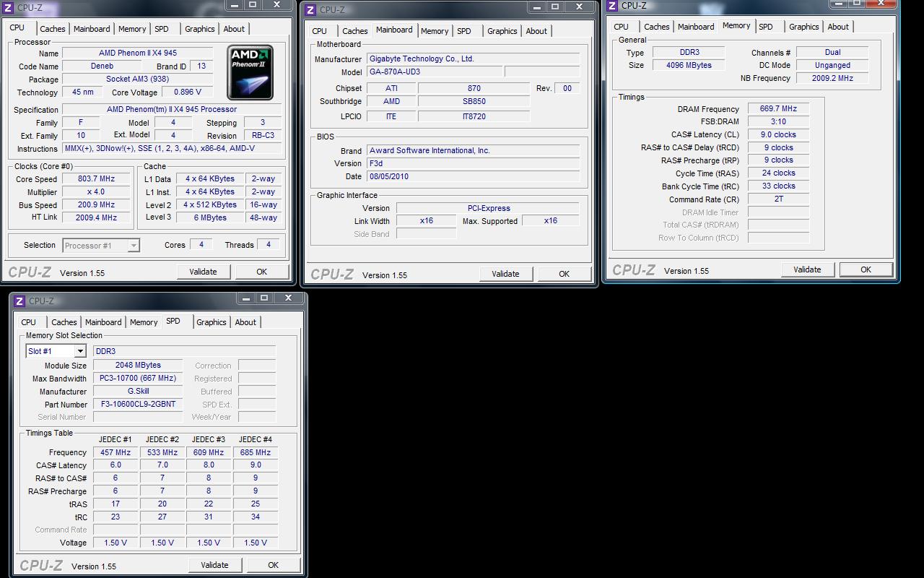
Task: Open Mainboard tab in the Memory window
Action: pyautogui.click(x=696, y=27)
